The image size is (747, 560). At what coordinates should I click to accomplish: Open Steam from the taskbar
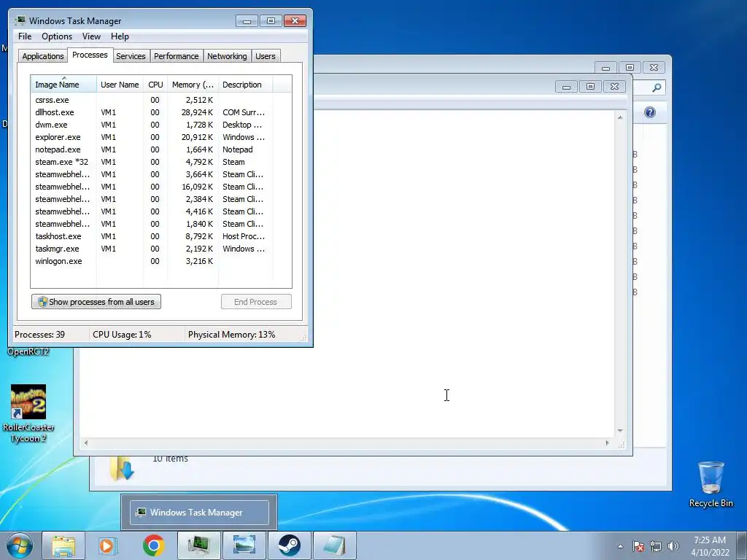click(289, 545)
